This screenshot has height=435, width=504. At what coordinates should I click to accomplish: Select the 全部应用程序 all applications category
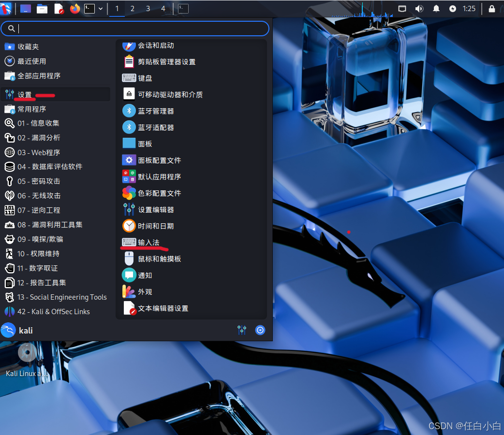click(55, 76)
